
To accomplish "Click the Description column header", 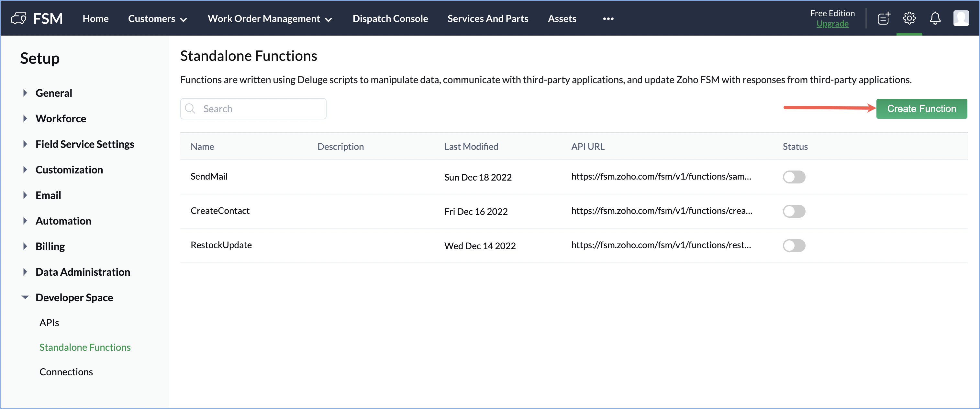I will click(340, 147).
